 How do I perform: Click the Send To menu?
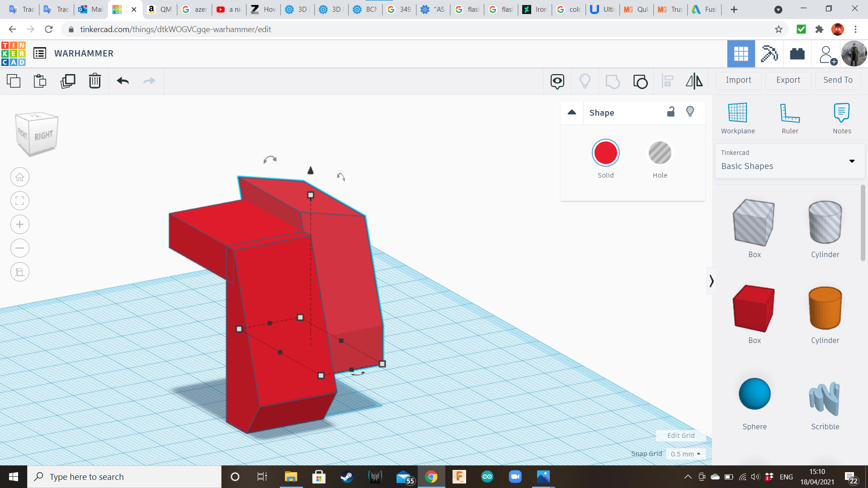click(x=838, y=80)
